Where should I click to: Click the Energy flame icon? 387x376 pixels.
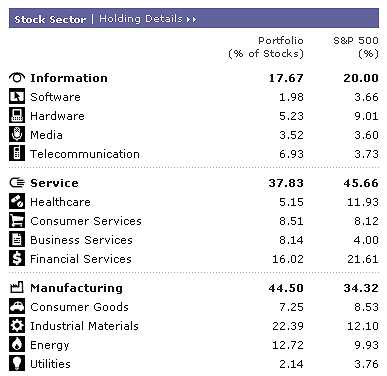click(x=17, y=345)
